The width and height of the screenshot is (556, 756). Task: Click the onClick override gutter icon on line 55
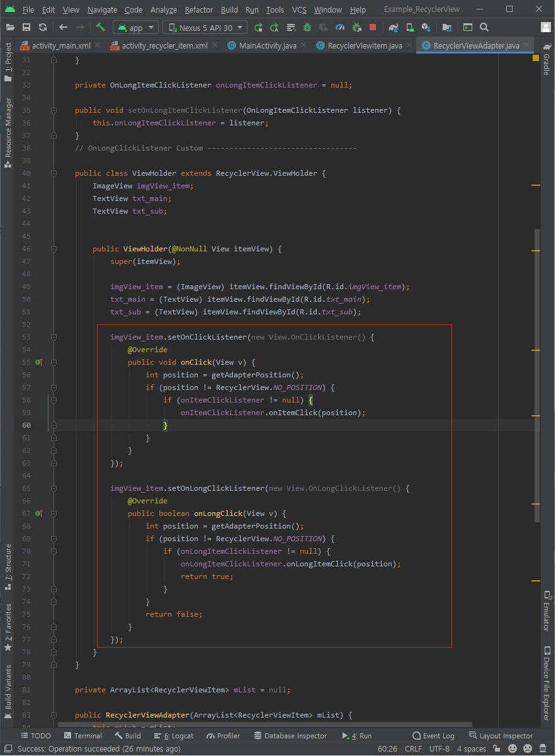pyautogui.click(x=38, y=362)
